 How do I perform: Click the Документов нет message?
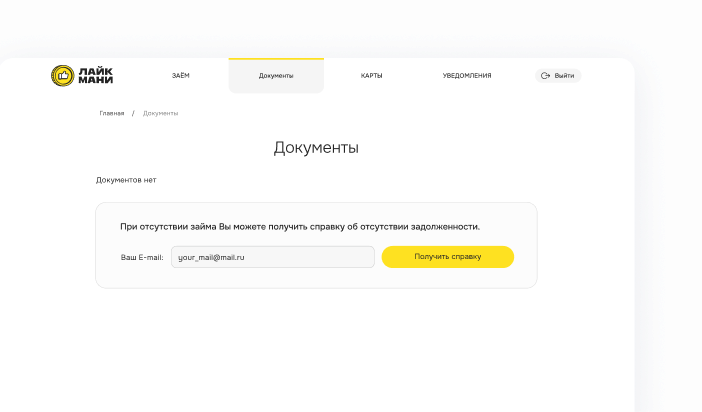click(x=126, y=180)
